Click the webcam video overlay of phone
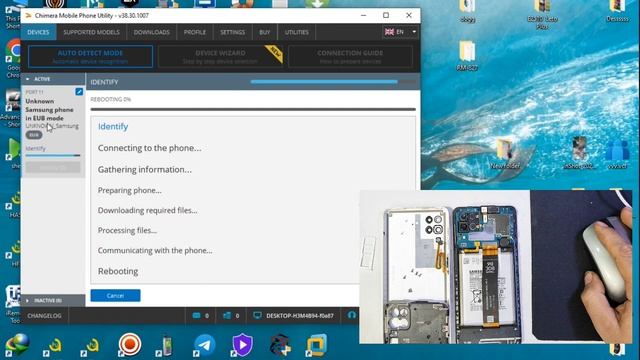Image resolution: width=640 pixels, height=360 pixels. [496, 267]
